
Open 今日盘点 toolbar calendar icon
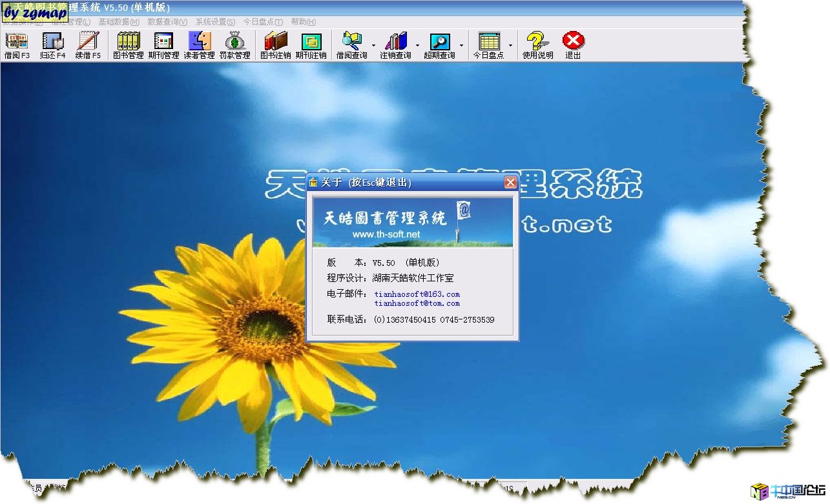[x=489, y=46]
